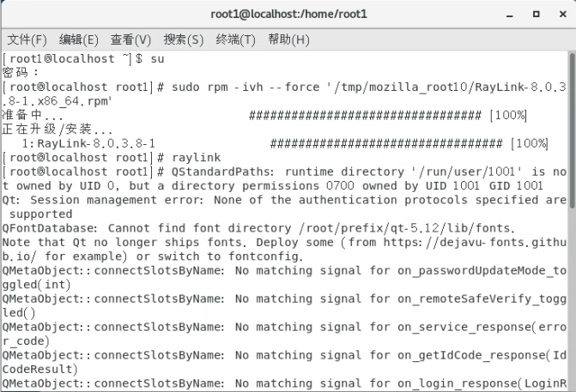Minimize the terminal window
The width and height of the screenshot is (576, 392).
[x=510, y=15]
